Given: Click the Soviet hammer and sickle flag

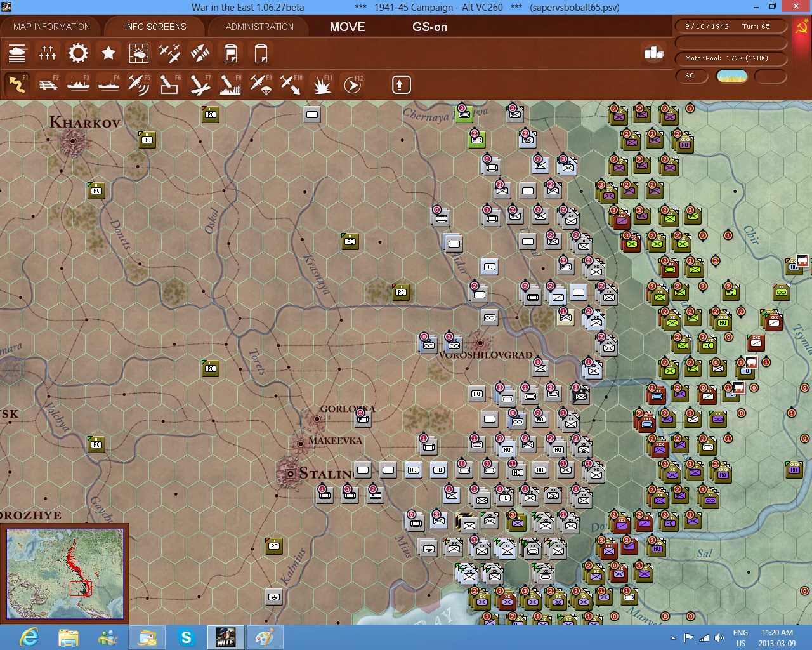Looking at the screenshot, I should (801, 27).
